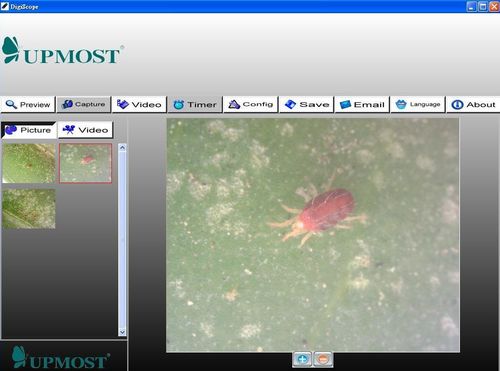Select the third leaf thumbnail in the second row

click(29, 209)
